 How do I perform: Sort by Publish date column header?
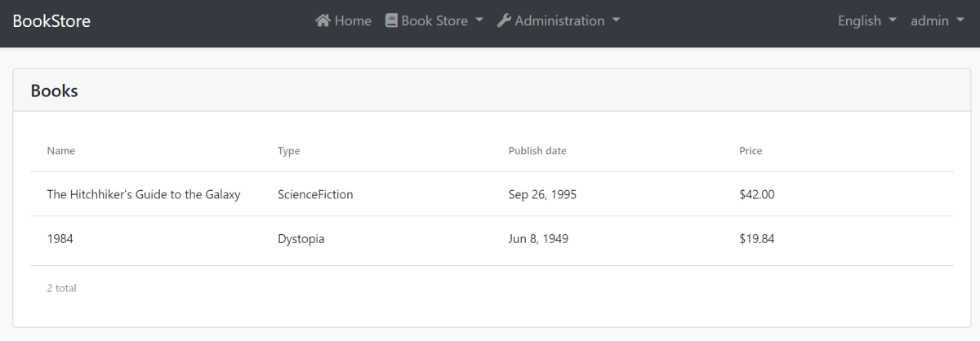point(537,151)
